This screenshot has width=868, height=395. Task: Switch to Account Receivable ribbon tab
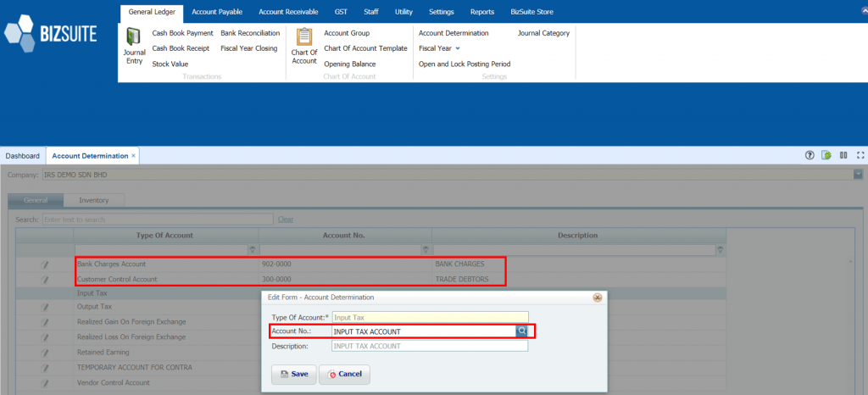(x=288, y=12)
